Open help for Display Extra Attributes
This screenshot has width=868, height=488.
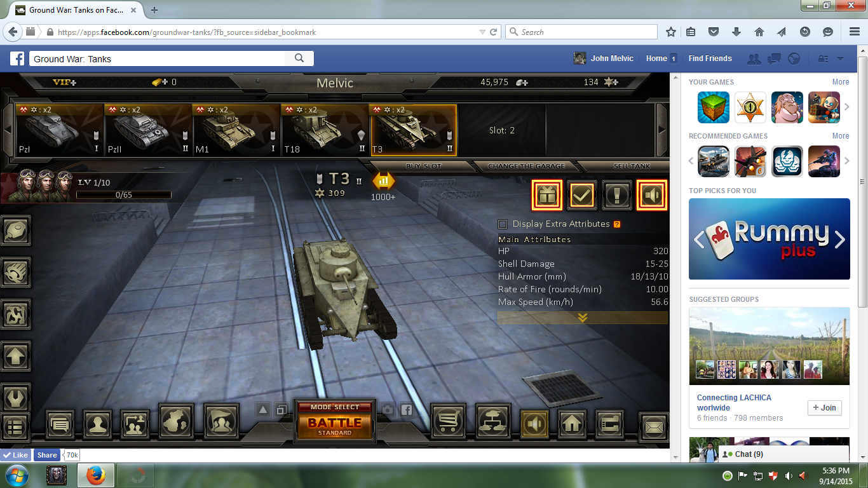point(617,224)
